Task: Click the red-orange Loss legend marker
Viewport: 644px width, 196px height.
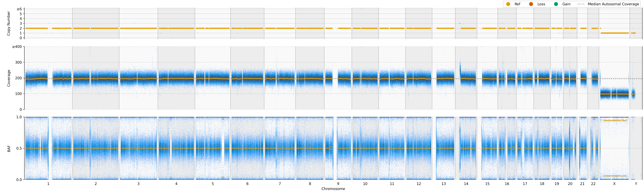Action: [x=531, y=4]
